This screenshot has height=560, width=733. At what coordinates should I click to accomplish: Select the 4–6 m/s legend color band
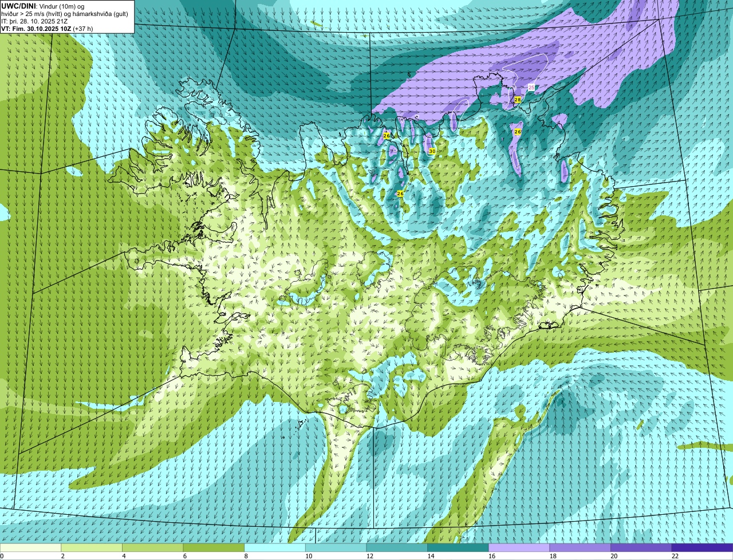click(153, 547)
